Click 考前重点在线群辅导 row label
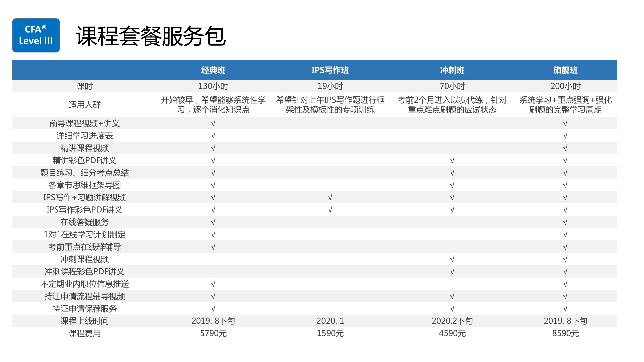644x362 pixels. pos(85,247)
